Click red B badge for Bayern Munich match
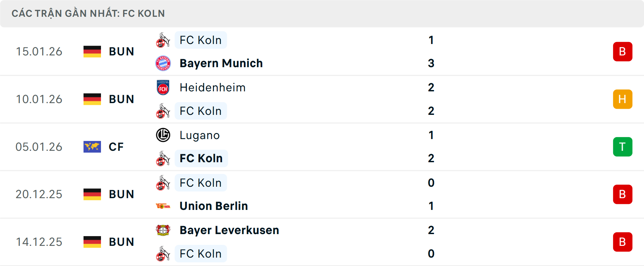Screen dimensions: 644x266 pyautogui.click(x=623, y=52)
